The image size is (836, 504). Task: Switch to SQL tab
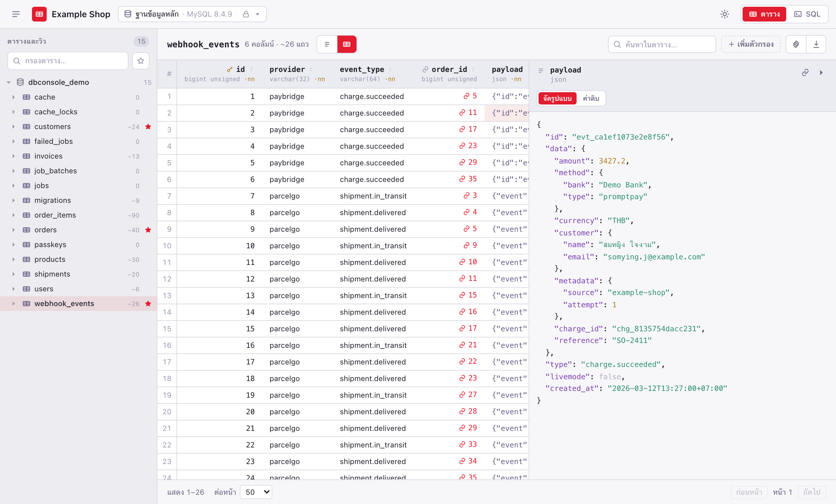pyautogui.click(x=807, y=14)
